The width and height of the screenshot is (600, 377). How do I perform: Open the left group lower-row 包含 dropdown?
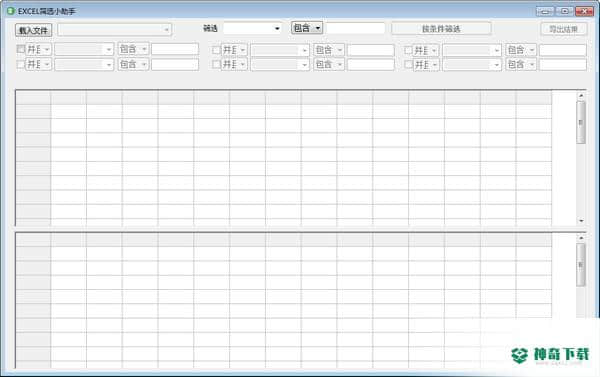[133, 64]
